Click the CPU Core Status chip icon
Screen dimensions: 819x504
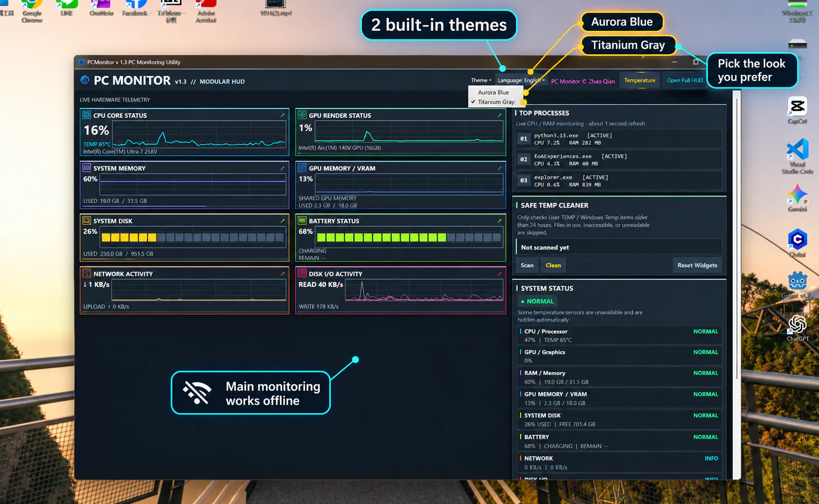[x=87, y=115]
